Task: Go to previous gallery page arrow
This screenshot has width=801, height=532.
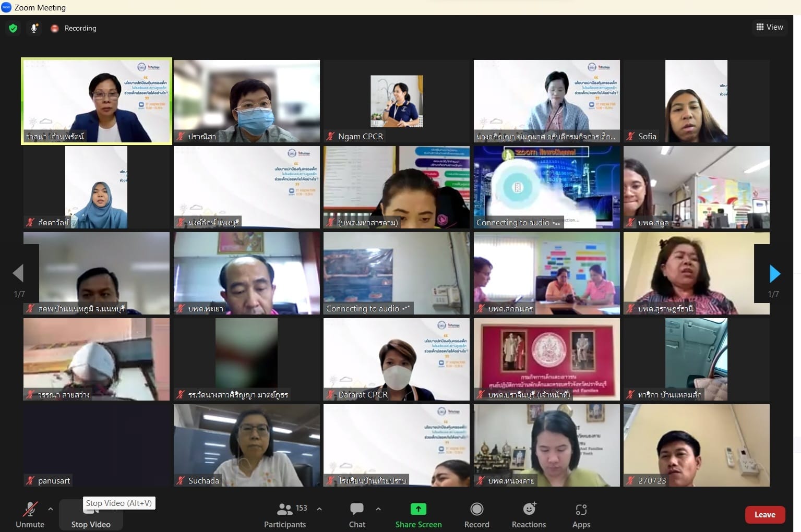Action: (19, 273)
